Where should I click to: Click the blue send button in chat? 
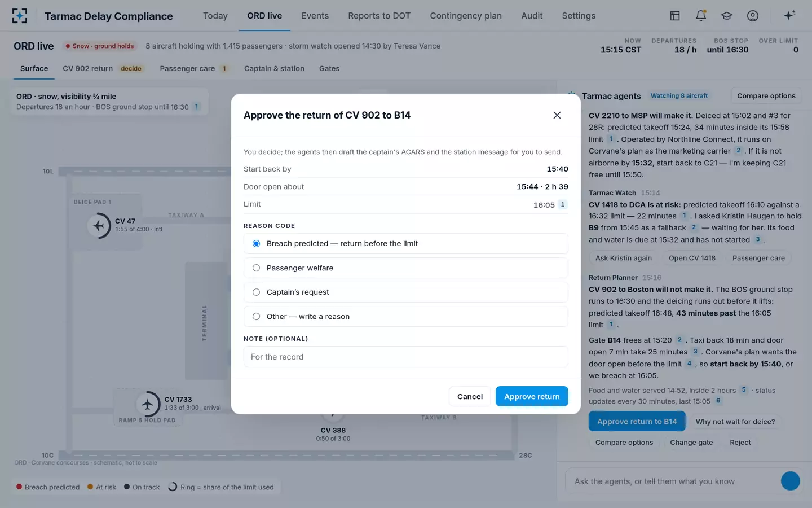tap(791, 481)
